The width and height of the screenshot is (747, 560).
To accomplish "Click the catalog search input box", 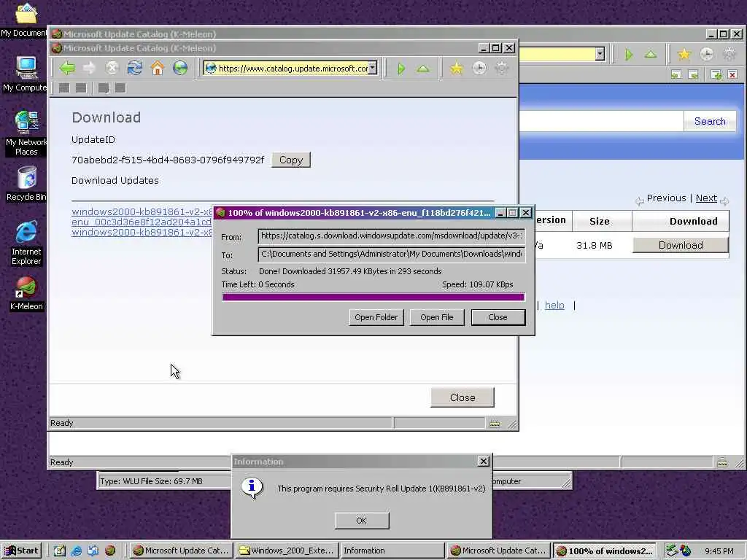I will click(601, 122).
